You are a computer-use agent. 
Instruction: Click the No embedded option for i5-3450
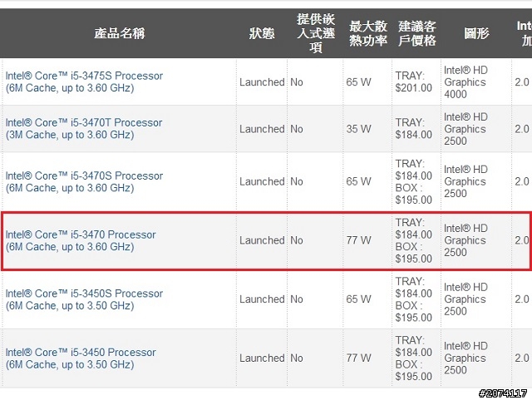[297, 358]
